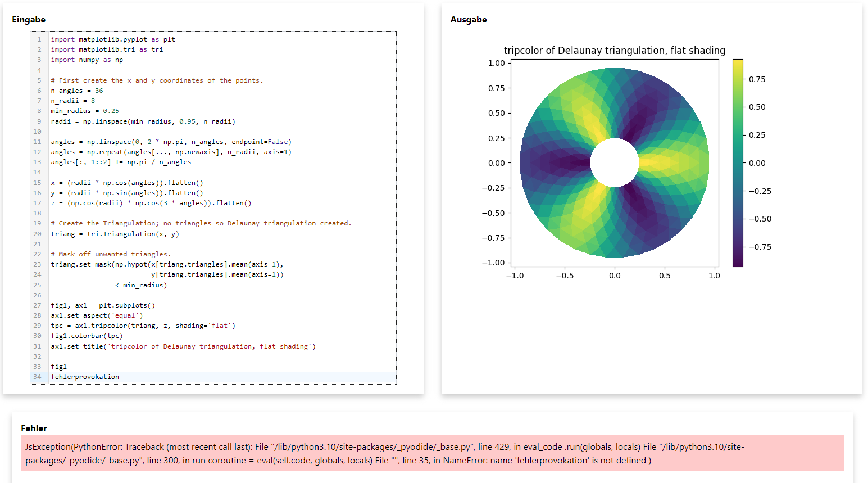Viewport: 868px width, 483px height.
Task: Click the 0.5 x-axis tick label
Action: [x=665, y=276]
